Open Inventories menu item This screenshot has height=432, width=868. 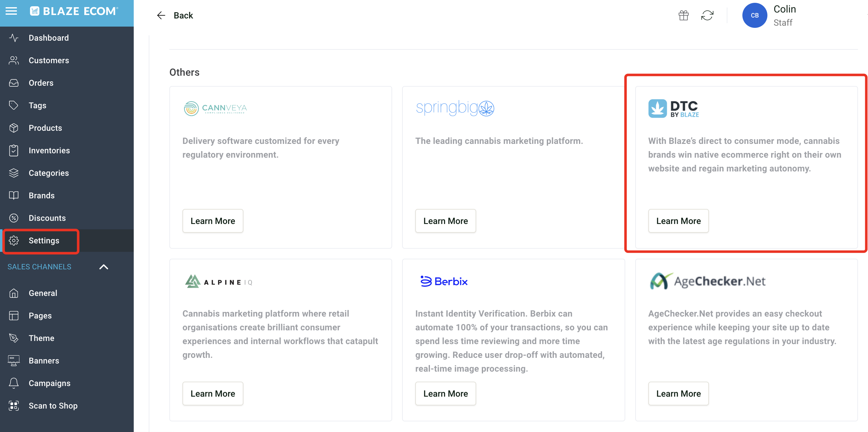click(67, 150)
